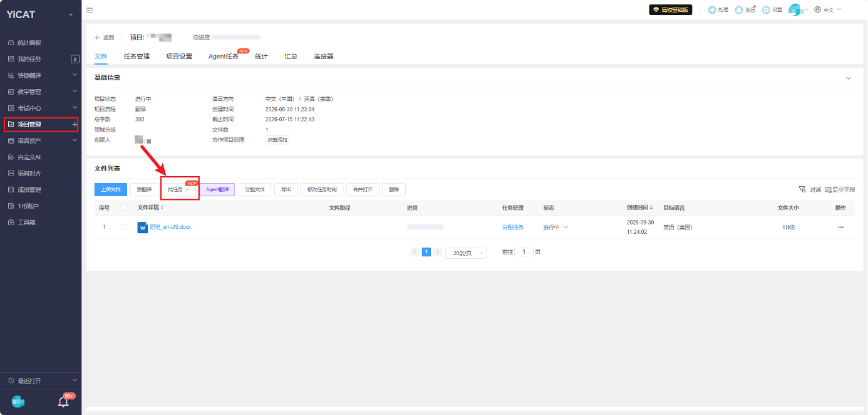Click the 语料对齐 sidebar icon
The width and height of the screenshot is (868, 415).
pyautogui.click(x=11, y=173)
